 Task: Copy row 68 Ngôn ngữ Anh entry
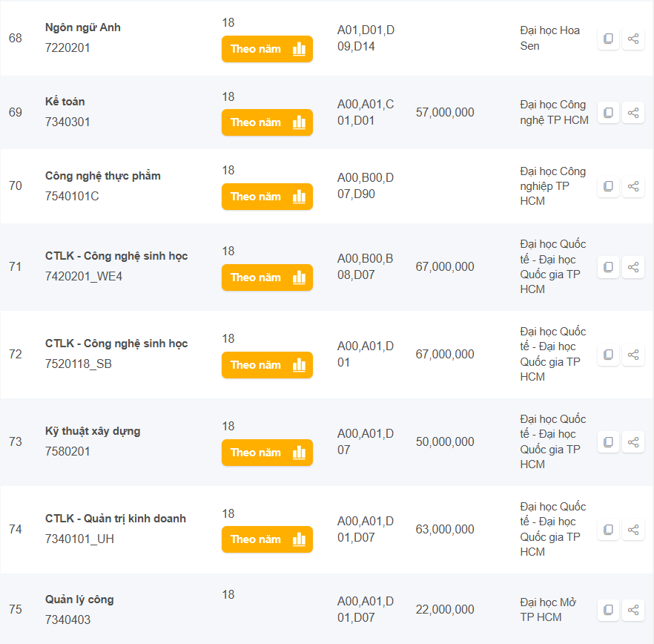[x=608, y=39]
